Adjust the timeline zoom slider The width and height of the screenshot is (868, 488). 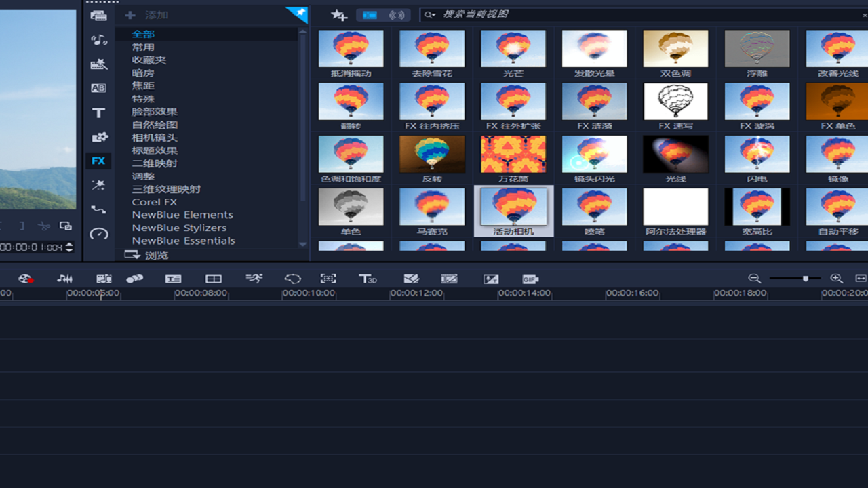(805, 279)
